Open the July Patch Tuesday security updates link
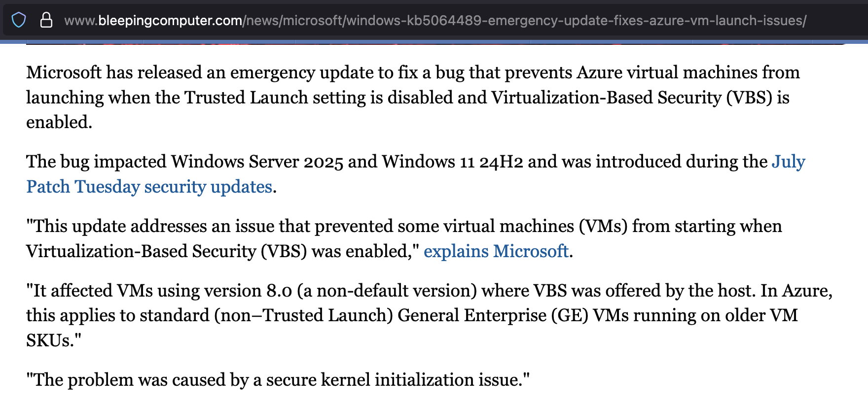 149,187
